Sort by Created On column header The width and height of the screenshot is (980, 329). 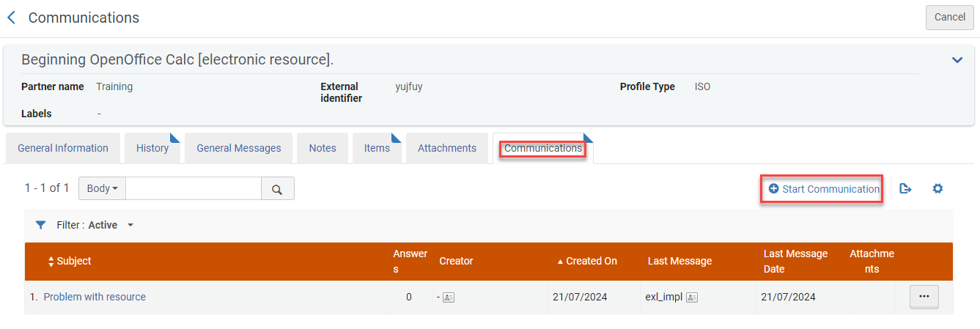click(x=591, y=261)
